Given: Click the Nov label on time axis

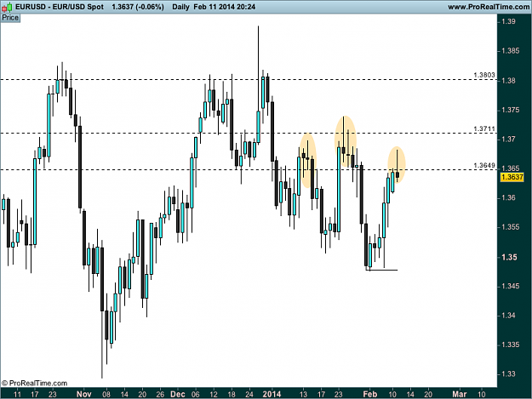Looking at the screenshot, I should (83, 394).
